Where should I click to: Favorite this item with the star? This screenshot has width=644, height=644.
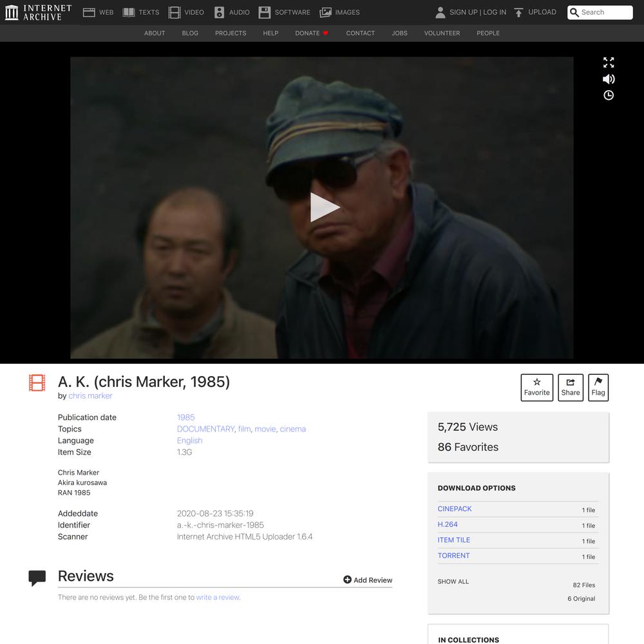click(x=537, y=387)
